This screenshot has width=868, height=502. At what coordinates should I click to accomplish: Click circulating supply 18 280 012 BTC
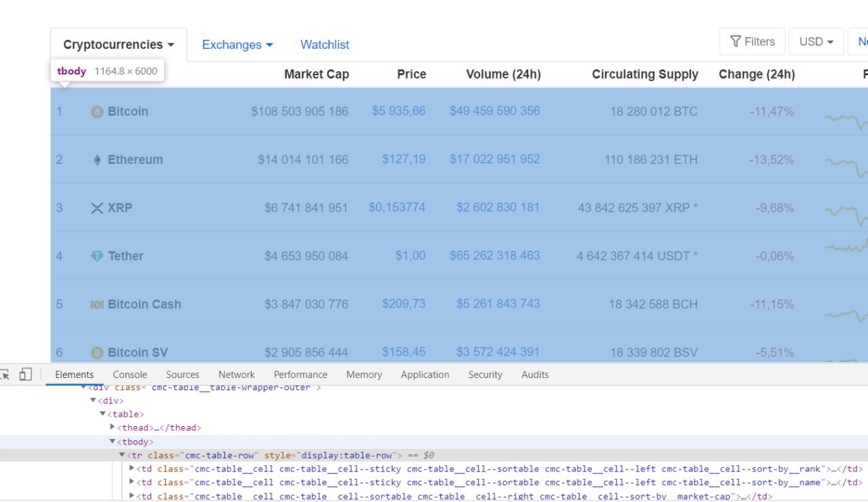654,112
